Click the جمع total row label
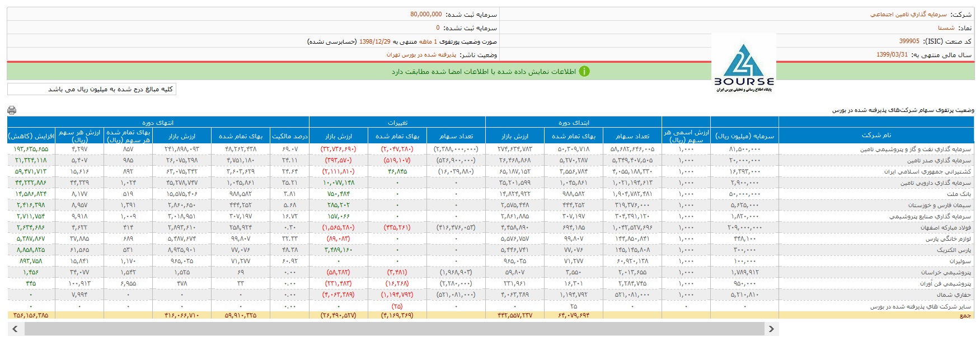This screenshot has width=980, height=341. click(966, 315)
